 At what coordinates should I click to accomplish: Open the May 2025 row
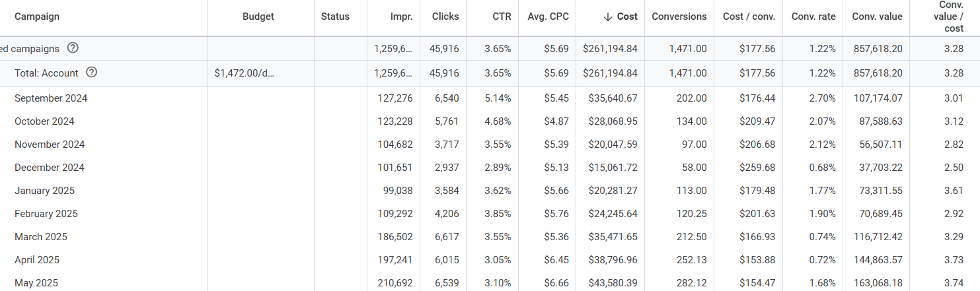[36, 283]
